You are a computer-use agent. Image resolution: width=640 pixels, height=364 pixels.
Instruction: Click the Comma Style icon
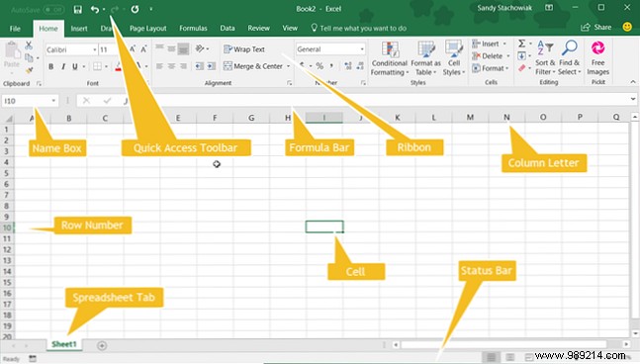[x=331, y=66]
